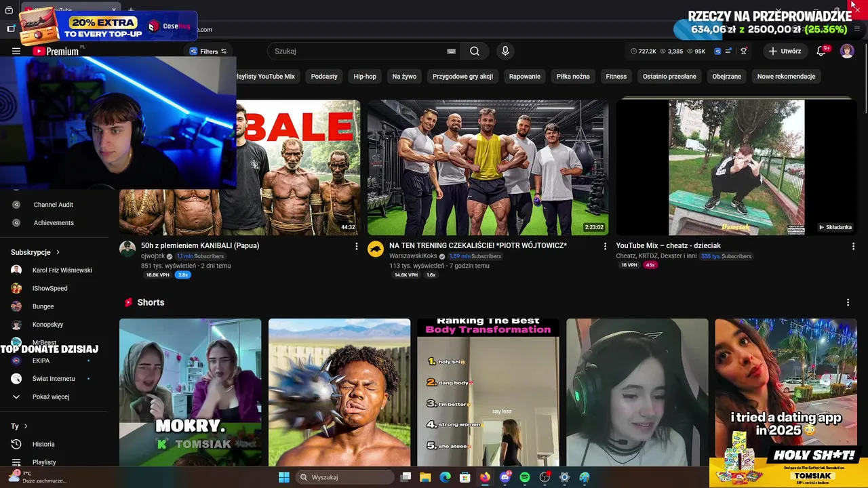Select the Playlisty YouTube Mix chip
The width and height of the screenshot is (868, 488).
(x=267, y=77)
